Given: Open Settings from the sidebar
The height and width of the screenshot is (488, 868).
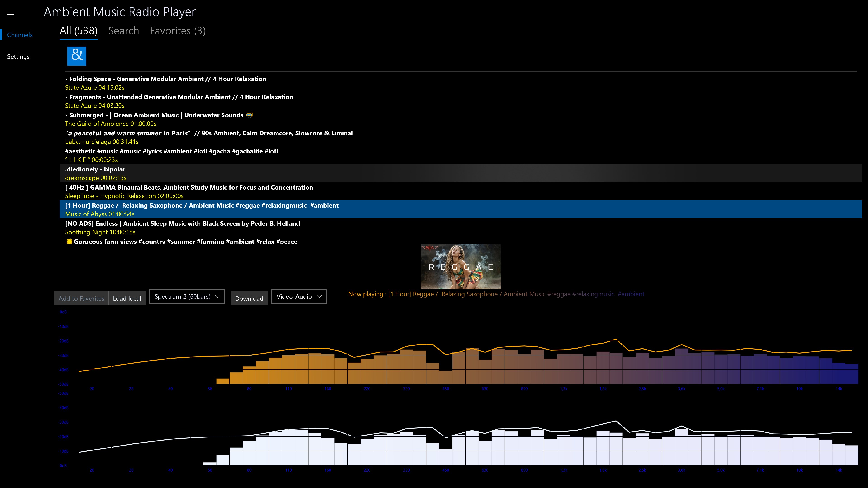Looking at the screenshot, I should tap(19, 56).
